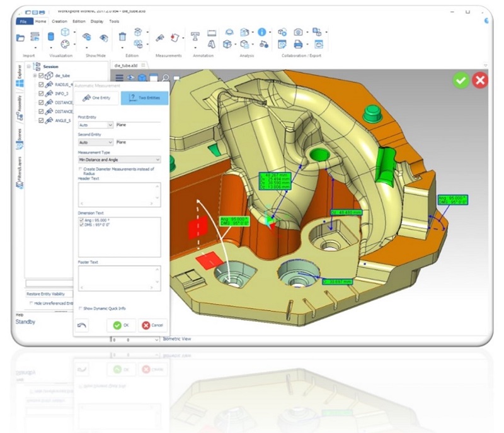The height and width of the screenshot is (433, 504).
Task: Select the die_tube.a3d document tab
Action: click(129, 65)
